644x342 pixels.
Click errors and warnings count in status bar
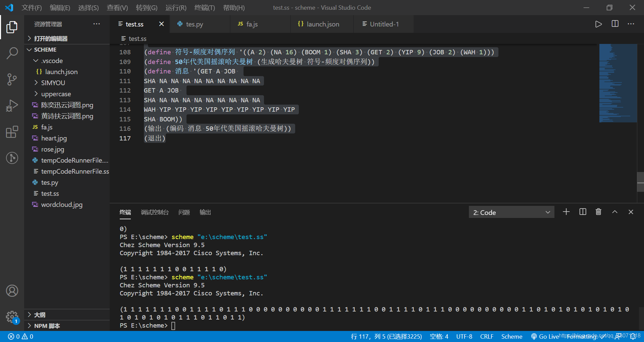click(x=20, y=337)
